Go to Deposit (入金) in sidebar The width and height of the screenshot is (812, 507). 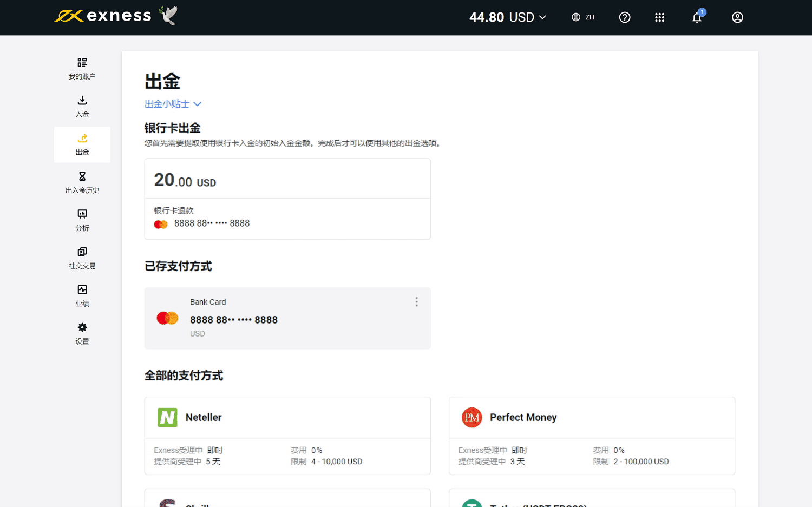click(x=82, y=107)
